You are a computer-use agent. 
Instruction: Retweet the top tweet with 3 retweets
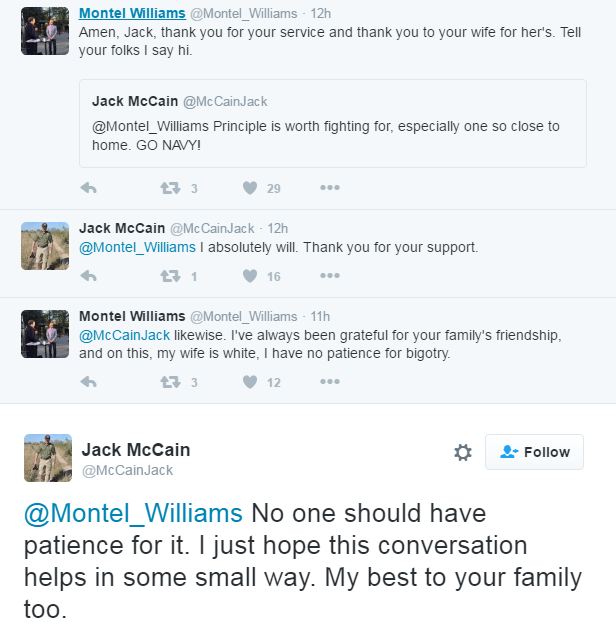169,188
